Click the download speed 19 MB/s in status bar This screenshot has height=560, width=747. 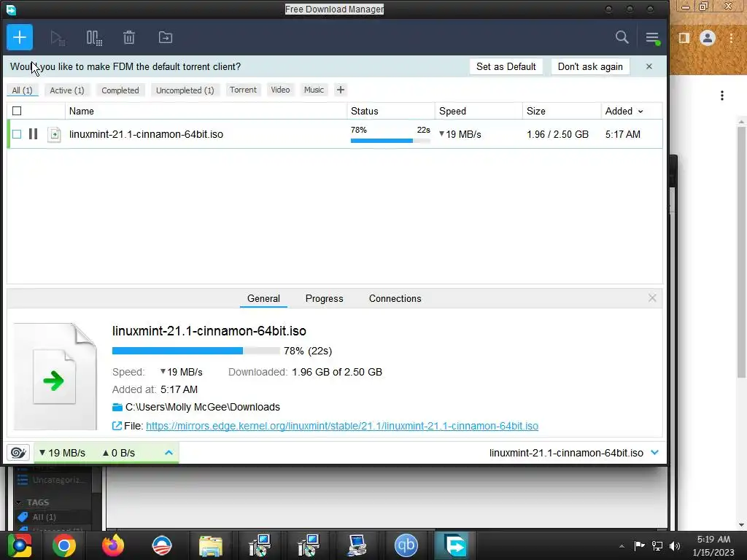(x=62, y=453)
